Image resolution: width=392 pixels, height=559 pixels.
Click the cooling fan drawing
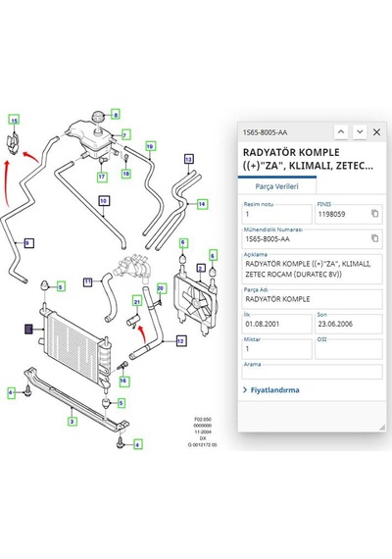pyautogui.click(x=195, y=301)
